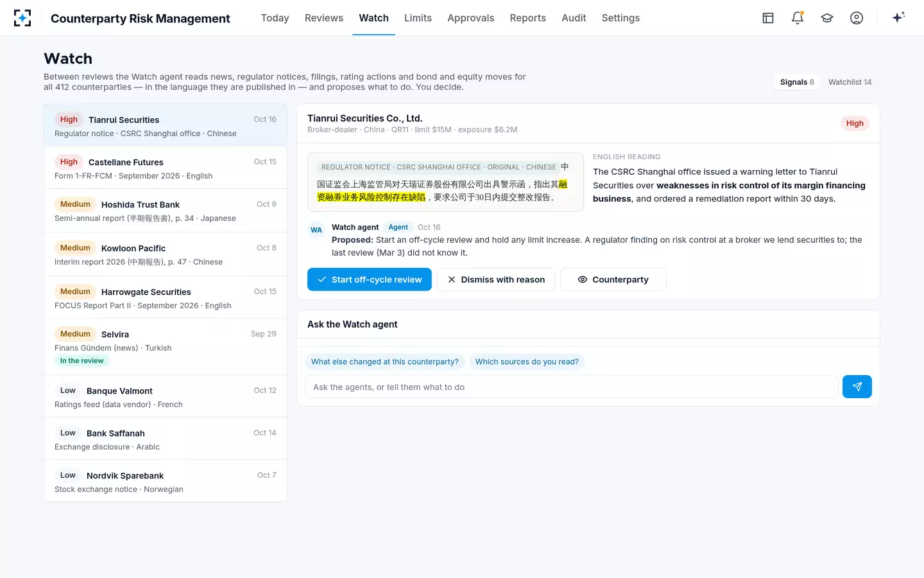The image size is (924, 578).
Task: Select the Kowloon Pacific signal
Action: click(x=166, y=254)
